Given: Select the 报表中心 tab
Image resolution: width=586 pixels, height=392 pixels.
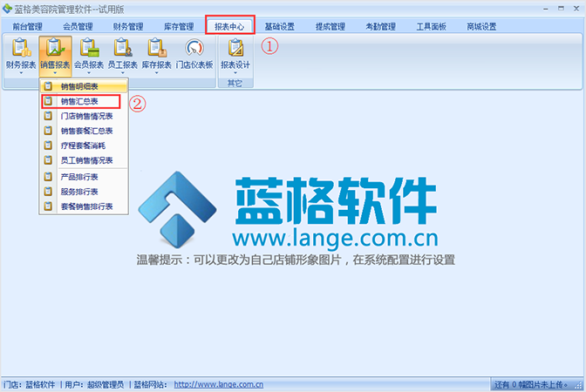Looking at the screenshot, I should click(x=229, y=26).
